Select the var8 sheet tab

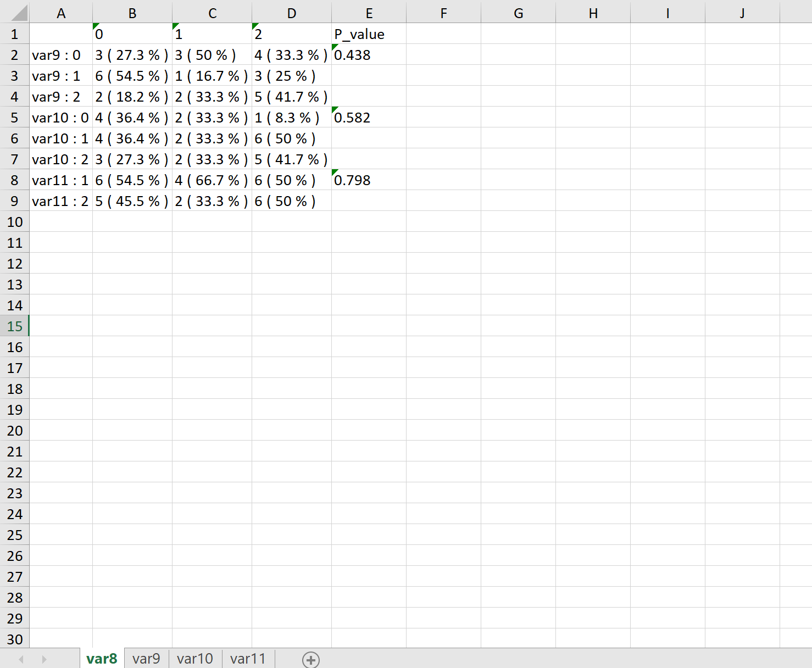click(102, 658)
